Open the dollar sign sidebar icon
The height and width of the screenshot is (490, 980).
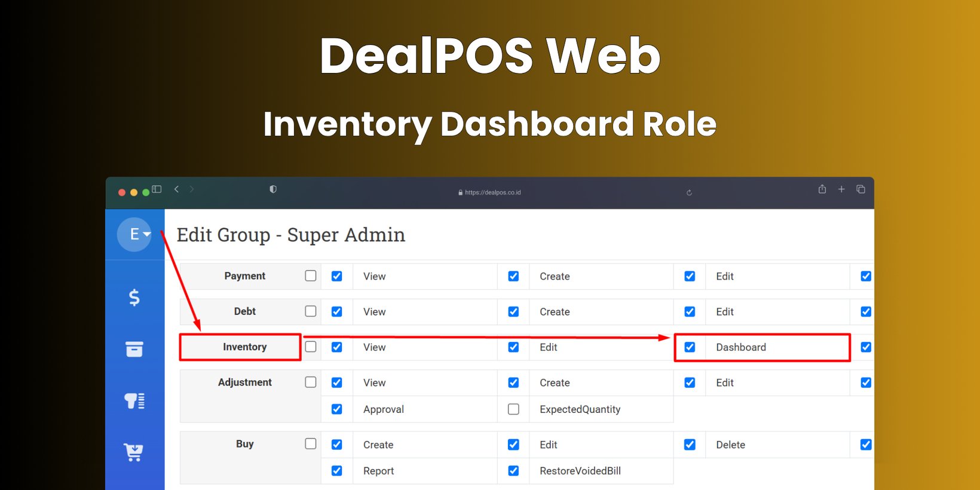click(x=134, y=298)
